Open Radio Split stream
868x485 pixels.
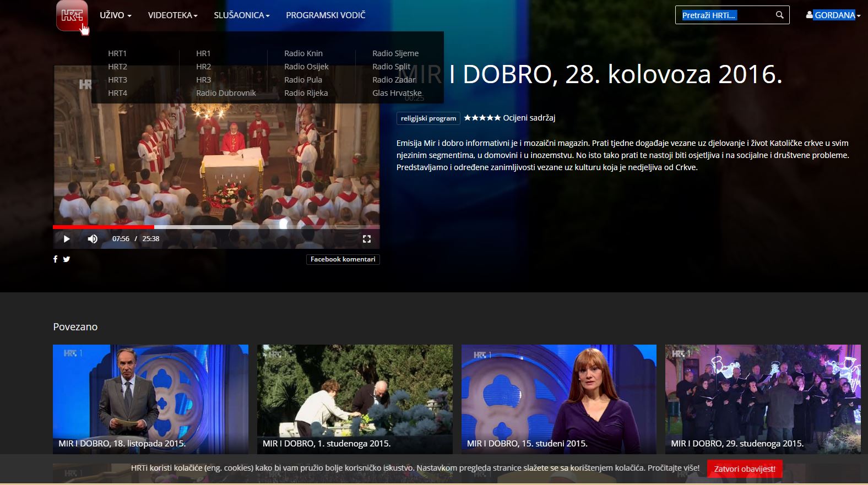point(391,67)
